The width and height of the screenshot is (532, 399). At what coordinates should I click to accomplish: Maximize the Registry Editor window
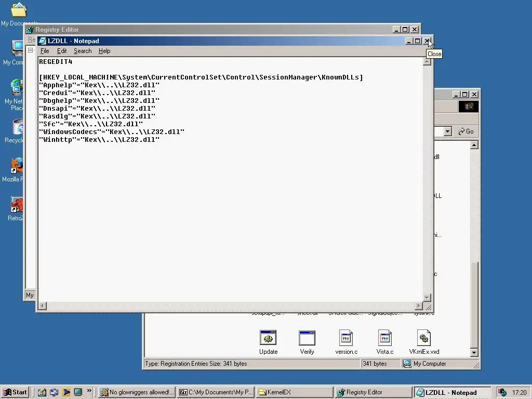click(x=405, y=30)
